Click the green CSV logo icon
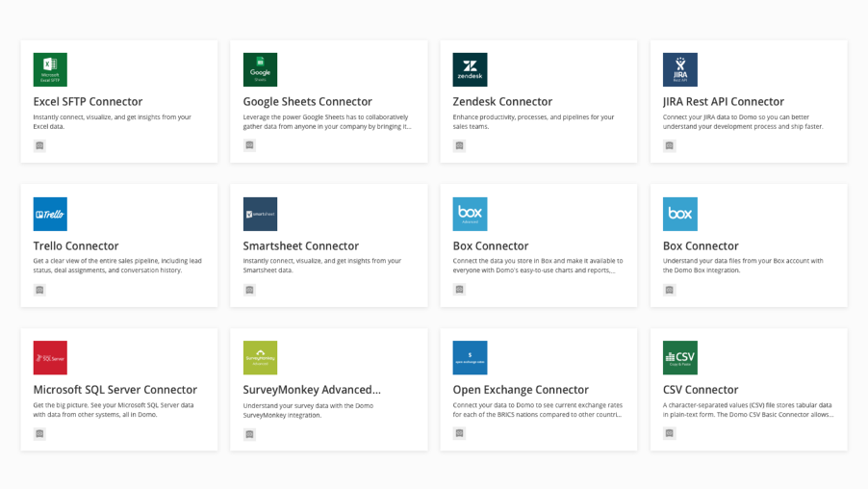Image resolution: width=868 pixels, height=489 pixels. coord(679,357)
